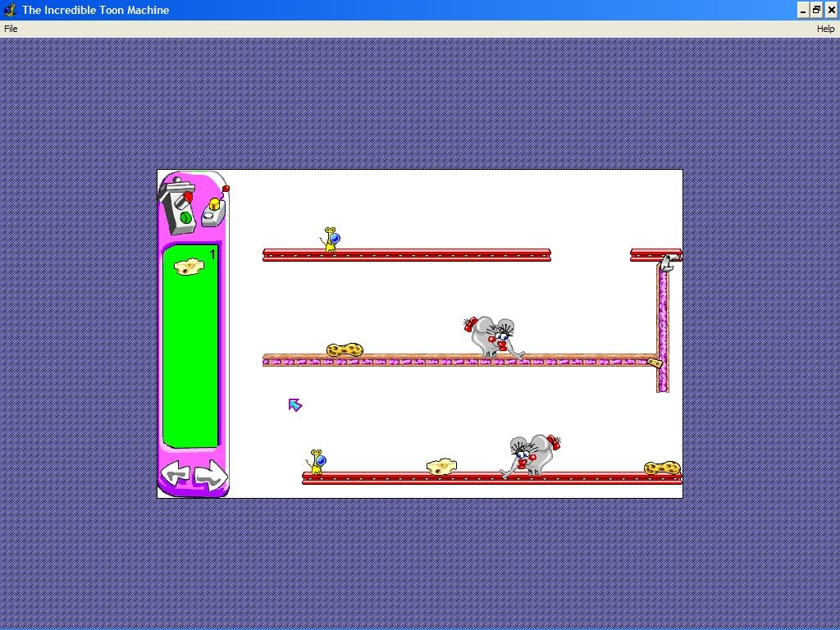Select the bottom red girder platform
This screenshot has width=840, height=630.
[x=492, y=478]
